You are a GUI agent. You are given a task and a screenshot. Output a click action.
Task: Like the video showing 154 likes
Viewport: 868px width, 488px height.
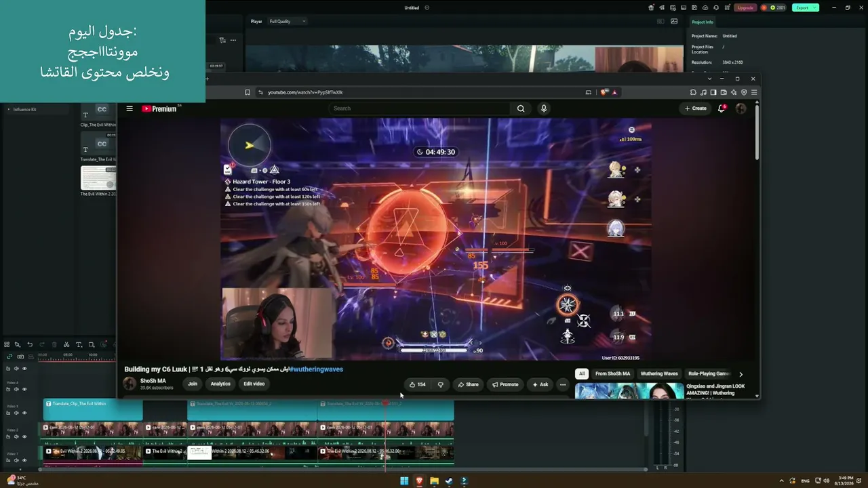tap(418, 384)
